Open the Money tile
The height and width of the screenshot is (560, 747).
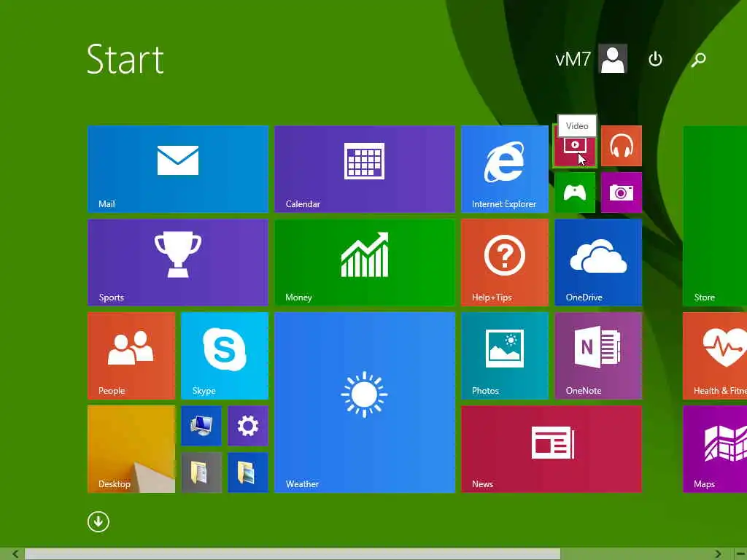pos(365,262)
